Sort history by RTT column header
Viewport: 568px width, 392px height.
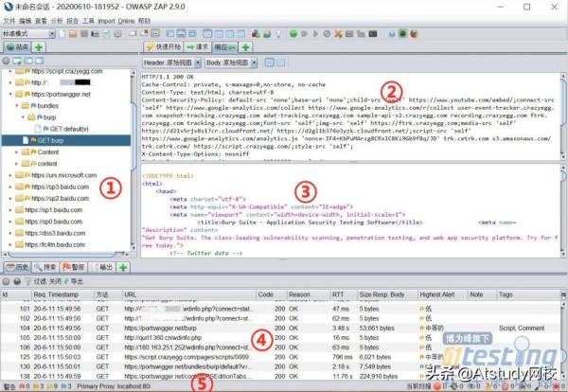coord(343,294)
